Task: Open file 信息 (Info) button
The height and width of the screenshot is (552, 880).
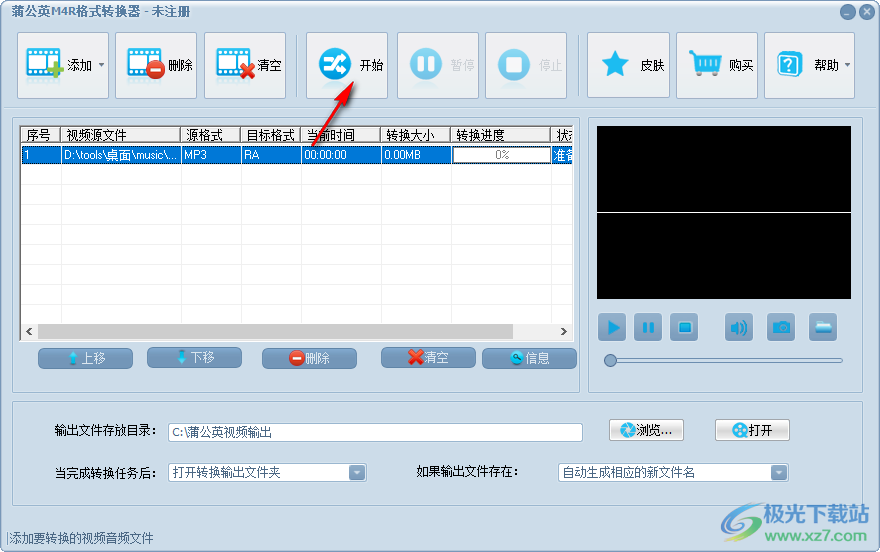Action: 529,358
